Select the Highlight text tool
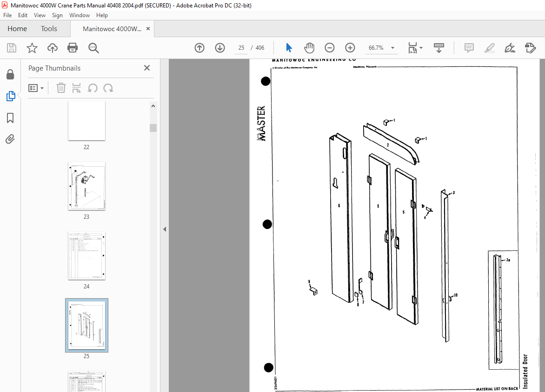The height and width of the screenshot is (392, 545). [x=489, y=48]
